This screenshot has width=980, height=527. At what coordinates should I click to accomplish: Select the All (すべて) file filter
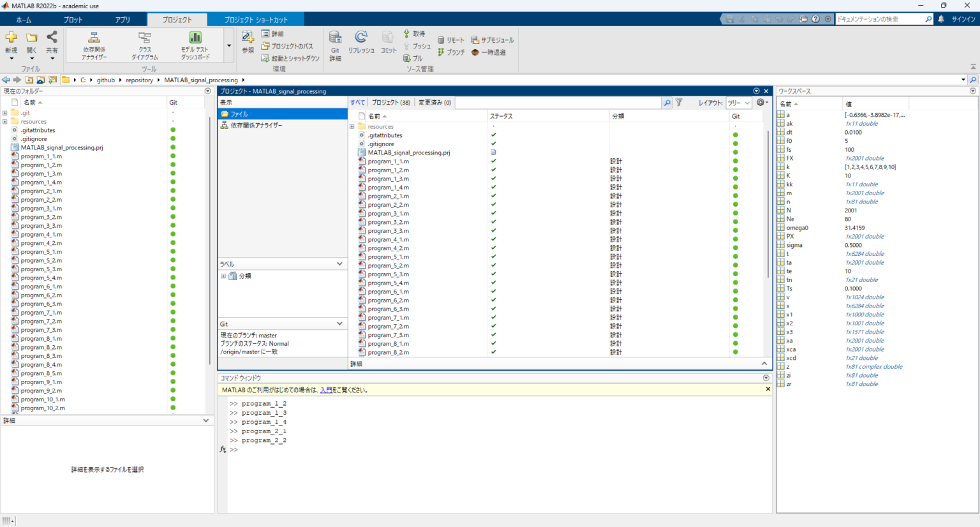357,103
